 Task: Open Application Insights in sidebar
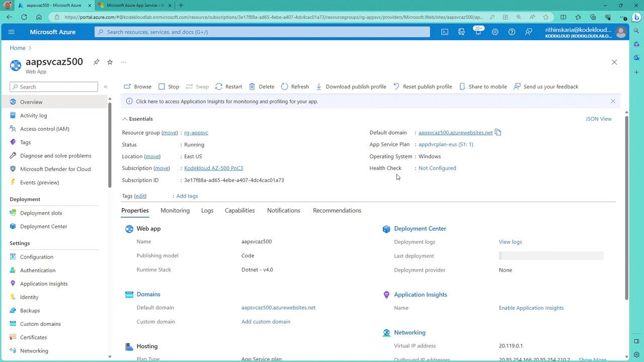54,284
